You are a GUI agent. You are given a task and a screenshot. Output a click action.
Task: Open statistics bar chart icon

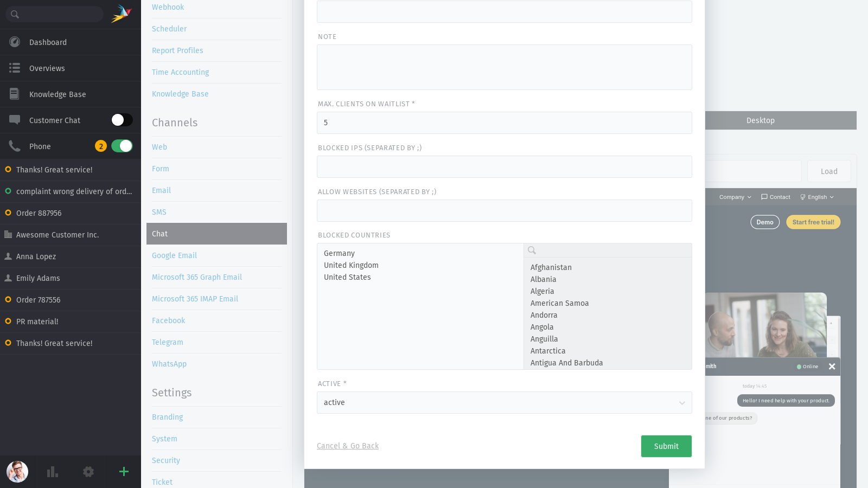click(53, 472)
